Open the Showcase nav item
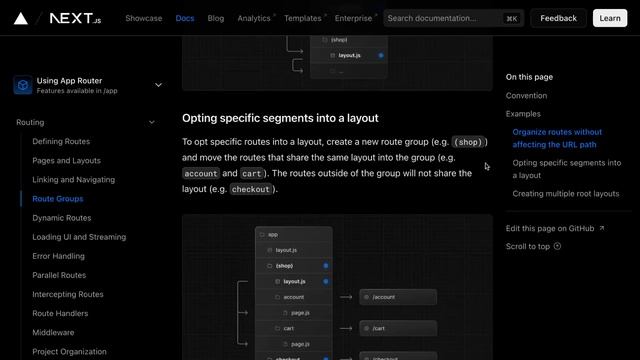 (144, 18)
